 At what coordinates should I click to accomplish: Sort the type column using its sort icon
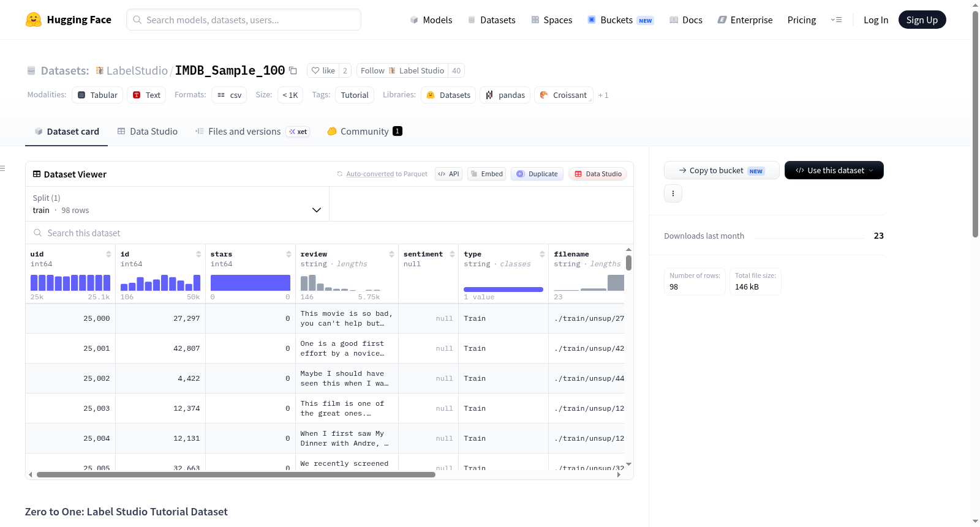(542, 254)
